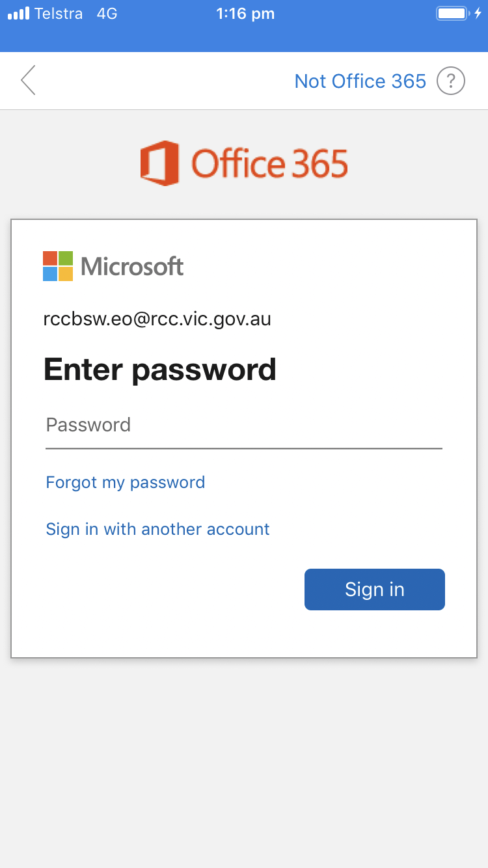The width and height of the screenshot is (488, 868).
Task: Tap the back chevron arrow
Action: [x=28, y=81]
